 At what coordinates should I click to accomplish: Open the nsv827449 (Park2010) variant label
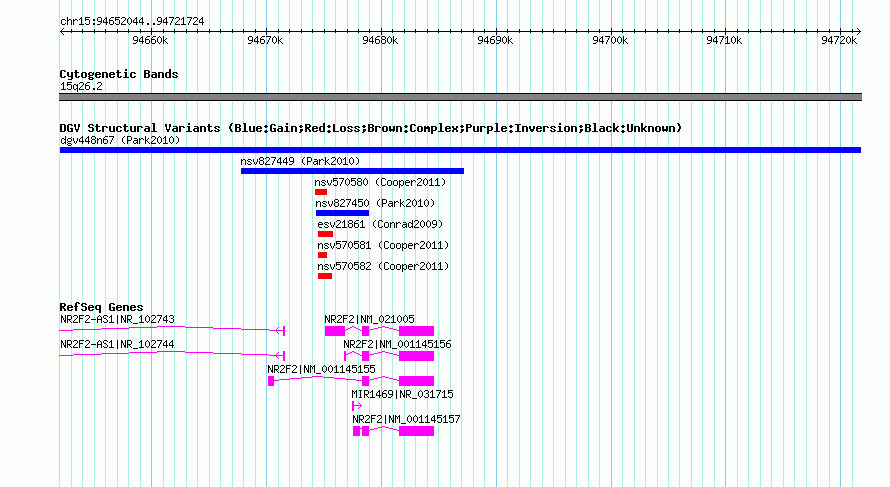pyautogui.click(x=300, y=161)
